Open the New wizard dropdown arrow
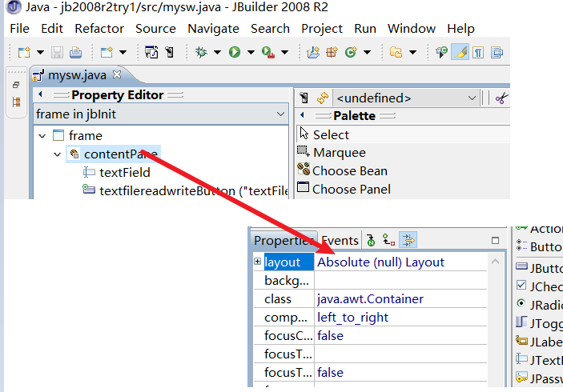 [x=40, y=52]
